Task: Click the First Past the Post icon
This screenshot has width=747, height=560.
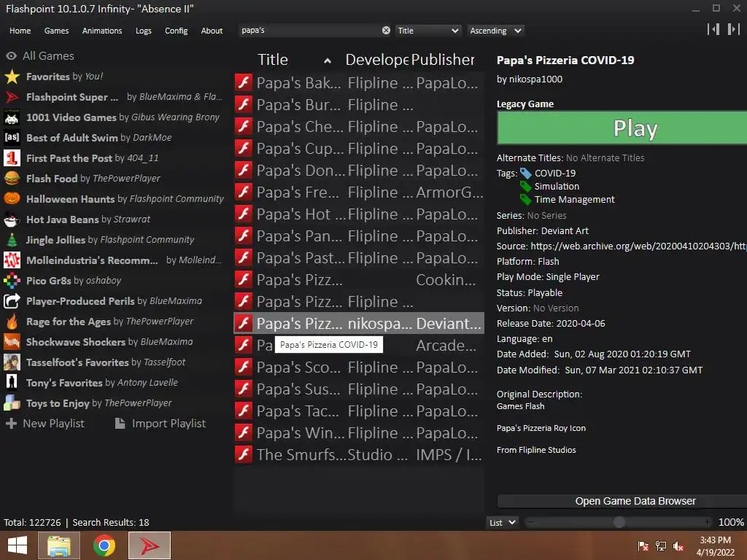Action: 12,158
